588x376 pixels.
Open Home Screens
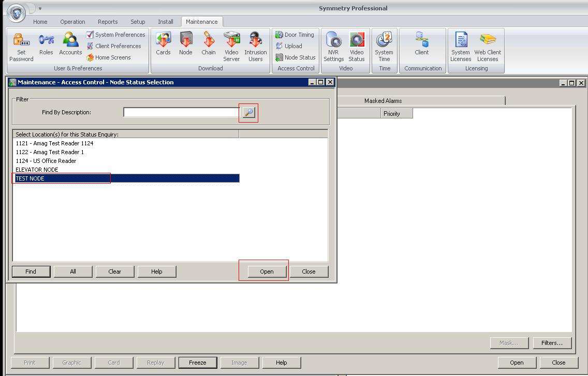point(109,57)
